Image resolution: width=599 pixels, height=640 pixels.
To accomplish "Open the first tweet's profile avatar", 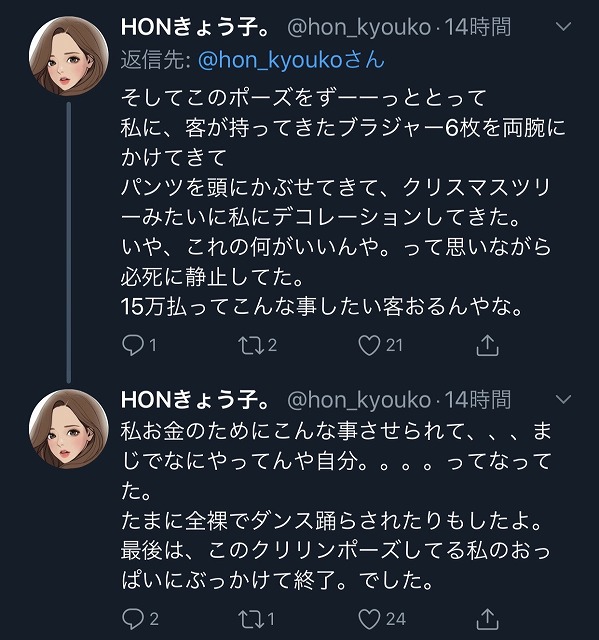I will (69, 56).
